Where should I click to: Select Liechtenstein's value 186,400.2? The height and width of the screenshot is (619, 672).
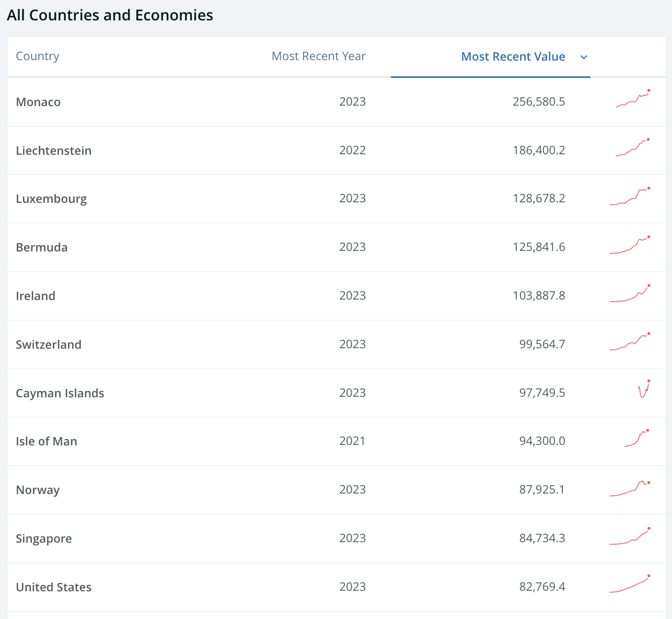539,150
